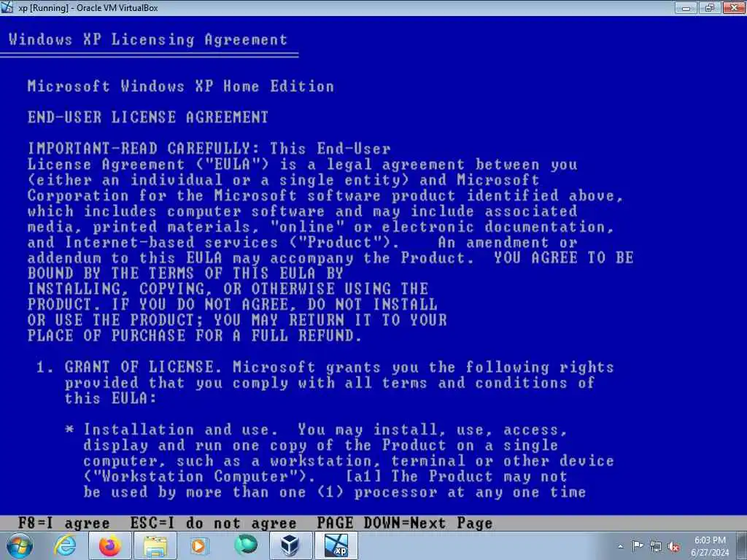Click the 'this EULA:' line
The height and width of the screenshot is (560, 747).
point(111,398)
